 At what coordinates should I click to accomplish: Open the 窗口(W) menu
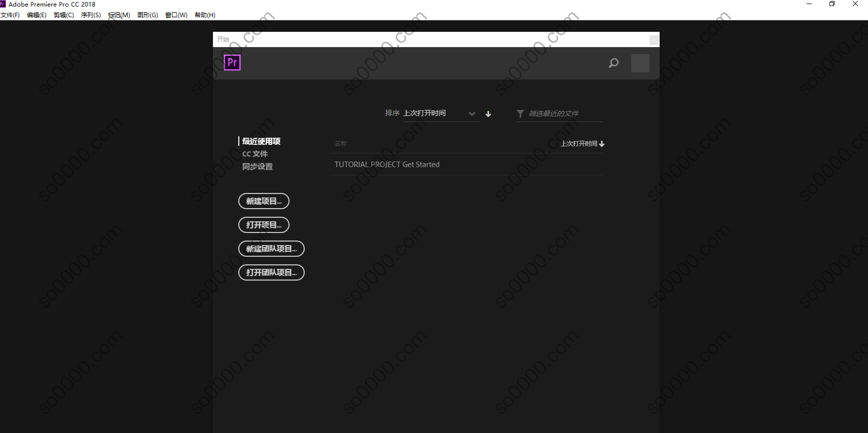(176, 15)
